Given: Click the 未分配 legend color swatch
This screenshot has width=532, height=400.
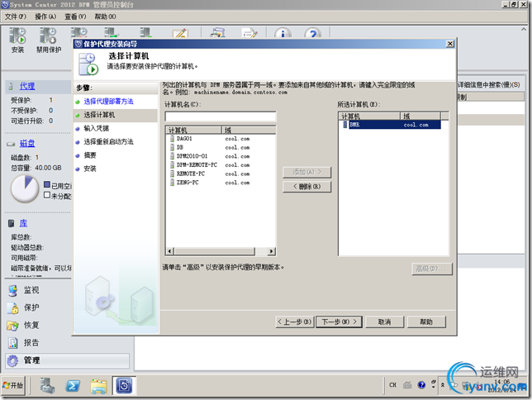Looking at the screenshot, I should point(47,195).
